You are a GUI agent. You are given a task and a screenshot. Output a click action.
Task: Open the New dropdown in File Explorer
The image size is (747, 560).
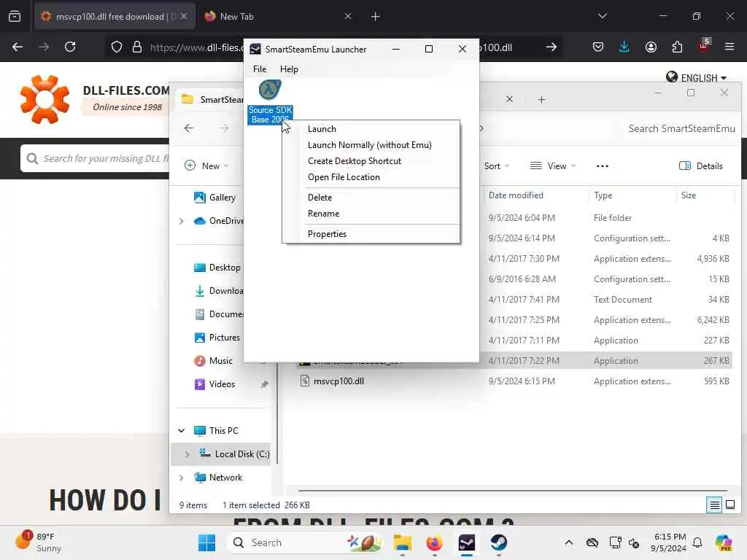point(206,166)
